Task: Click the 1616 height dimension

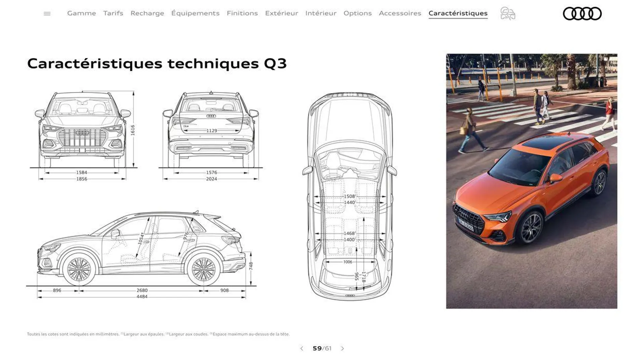Action: [133, 130]
